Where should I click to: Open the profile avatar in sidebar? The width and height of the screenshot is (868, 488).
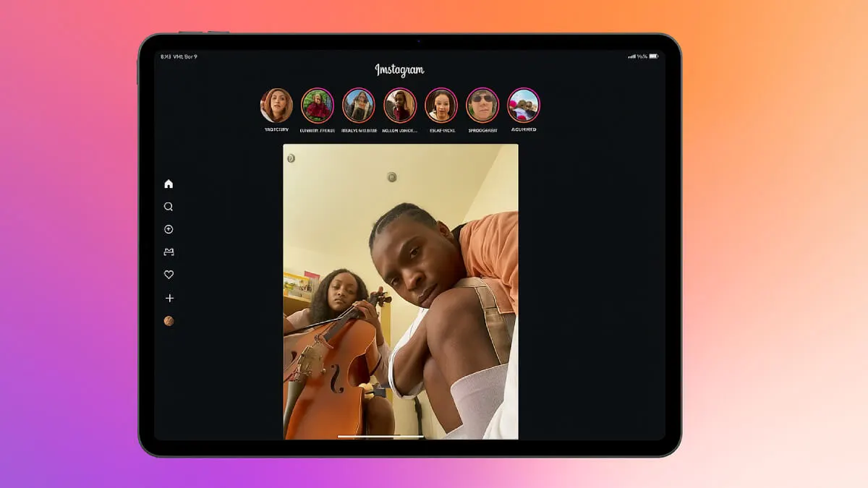(x=169, y=321)
